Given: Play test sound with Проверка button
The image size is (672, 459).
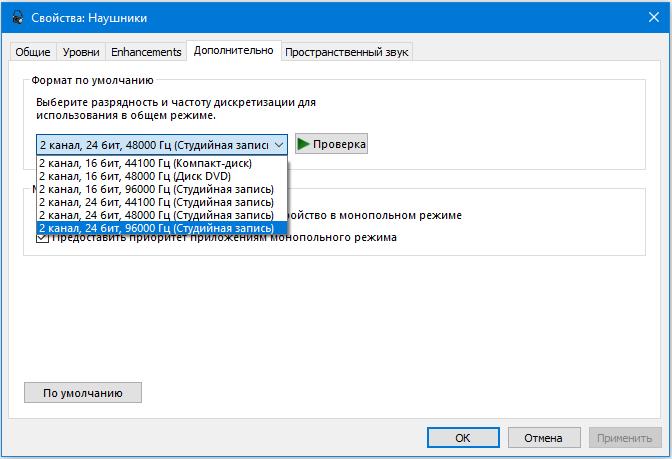Looking at the screenshot, I should point(332,144).
